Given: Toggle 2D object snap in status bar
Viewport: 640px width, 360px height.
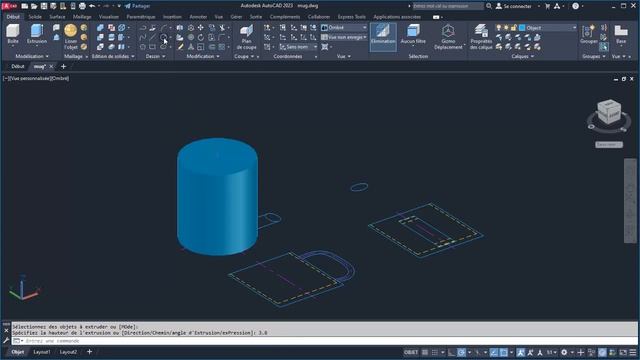Looking at the screenshot, I should 504,352.
